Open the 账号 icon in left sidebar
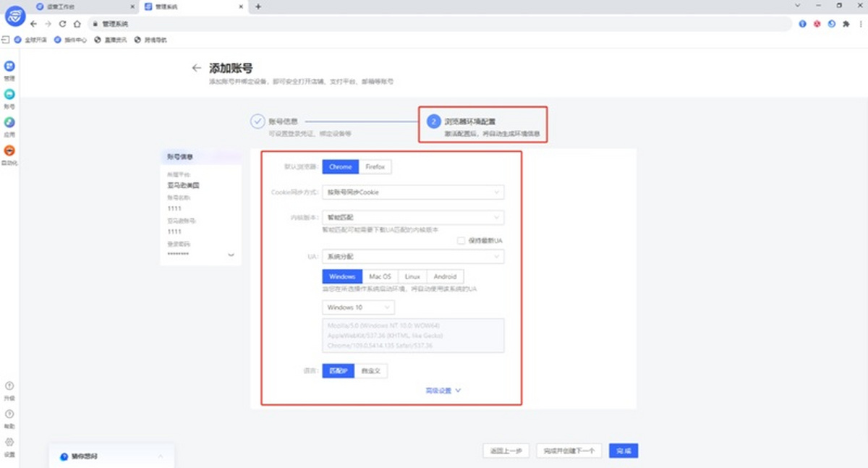This screenshot has height=468, width=868. [9, 95]
